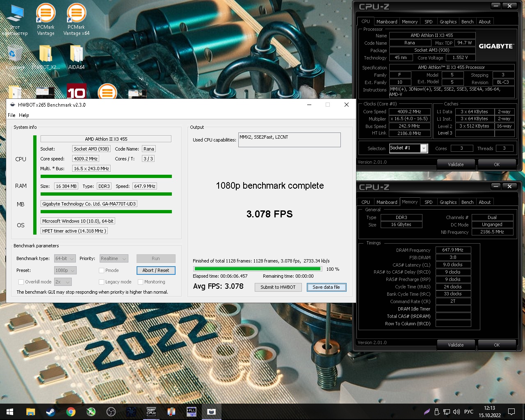Open the HWBOT_X2... folder on desktop
The image size is (525, 420).
(46, 57)
